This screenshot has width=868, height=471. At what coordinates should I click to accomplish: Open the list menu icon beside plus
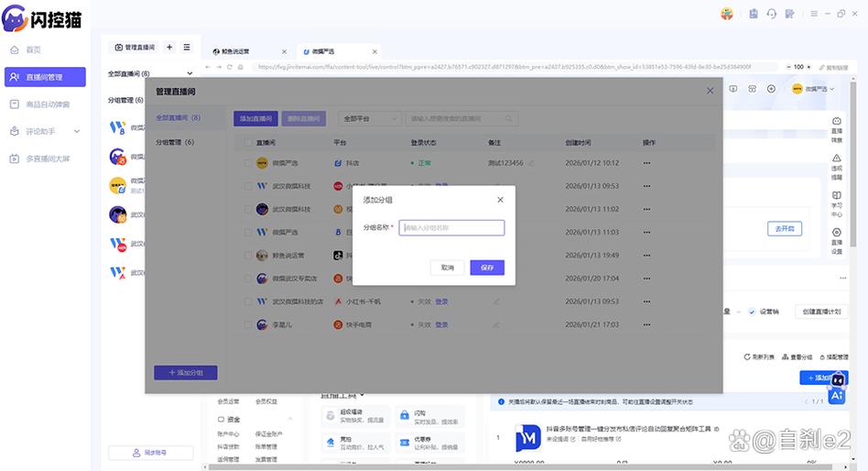point(187,47)
